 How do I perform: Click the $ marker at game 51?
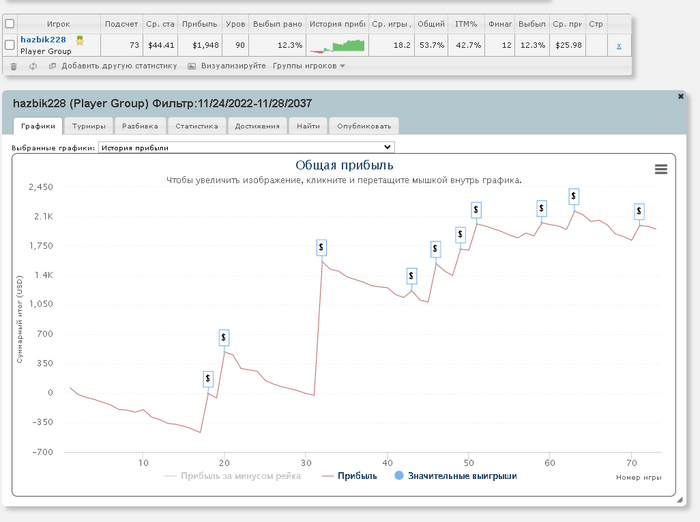click(x=476, y=210)
